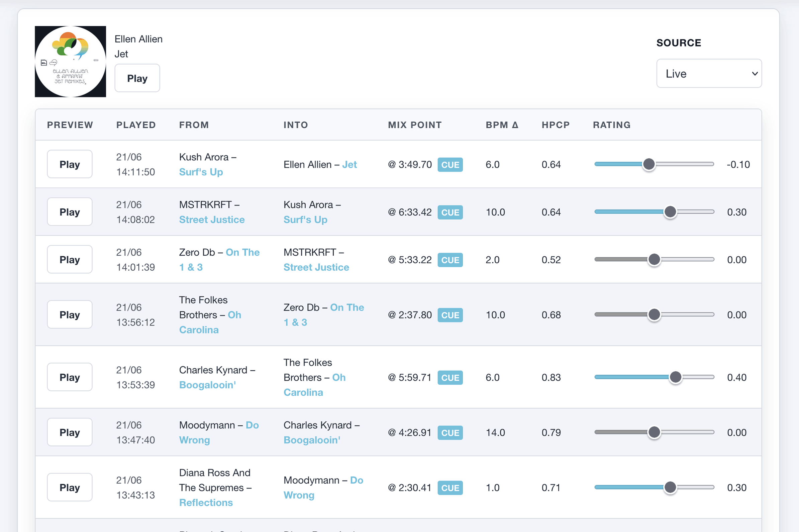Adjust rating slider showing 0.40

[x=654, y=377]
